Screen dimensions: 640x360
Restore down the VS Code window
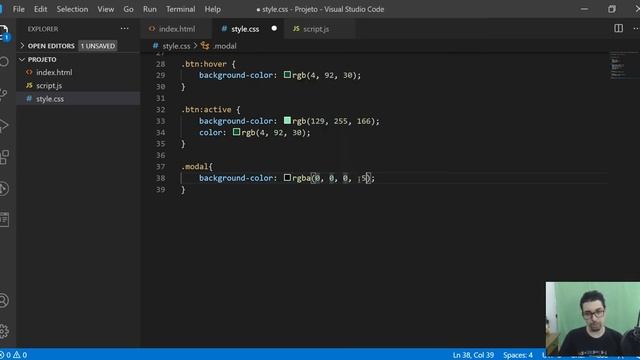[611, 9]
